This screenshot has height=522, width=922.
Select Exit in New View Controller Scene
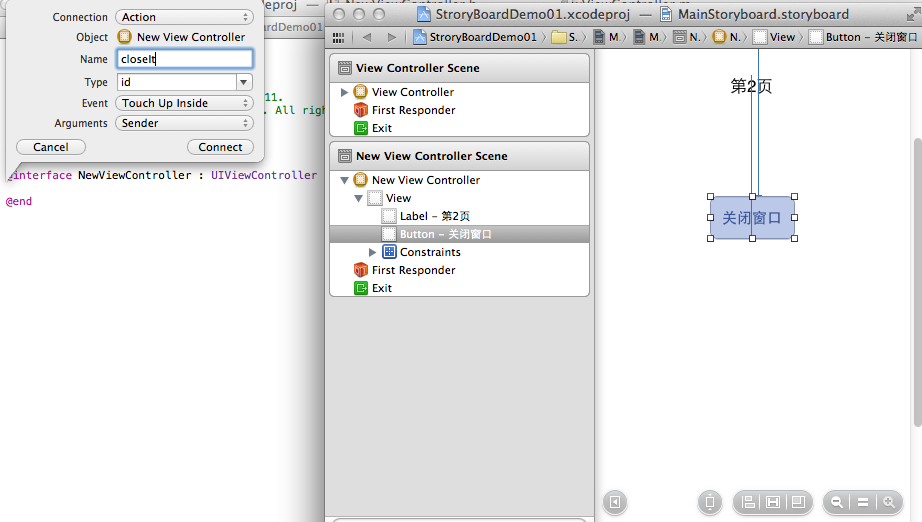tap(382, 288)
